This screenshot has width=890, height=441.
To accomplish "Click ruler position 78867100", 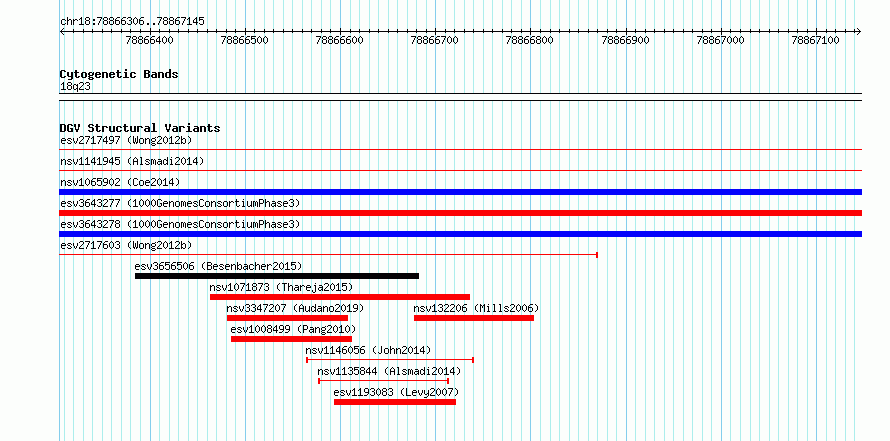I will [x=816, y=40].
